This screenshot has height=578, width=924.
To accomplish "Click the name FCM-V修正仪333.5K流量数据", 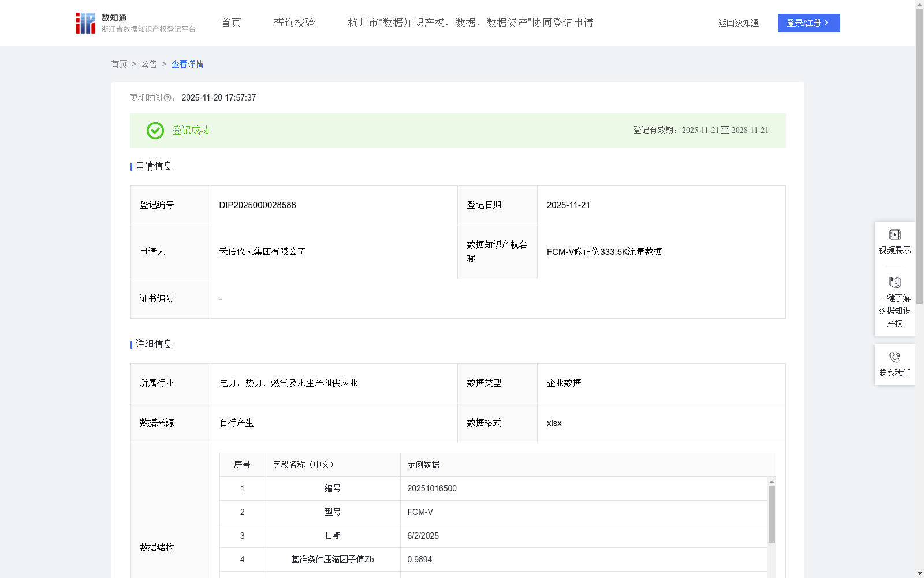I will pyautogui.click(x=605, y=252).
